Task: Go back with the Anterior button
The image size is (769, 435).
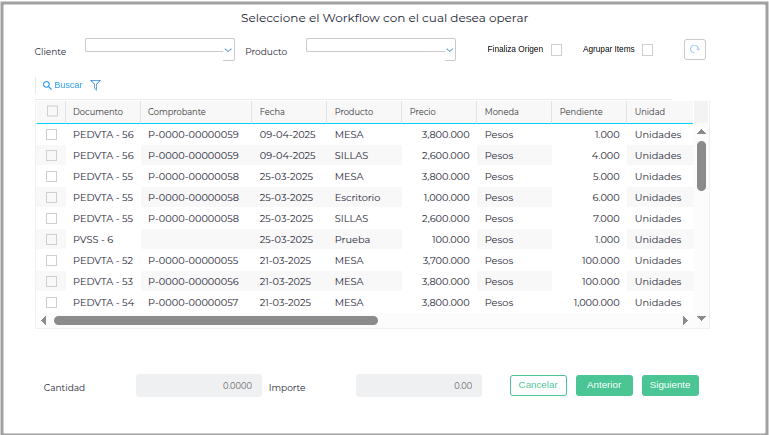Action: click(x=604, y=385)
